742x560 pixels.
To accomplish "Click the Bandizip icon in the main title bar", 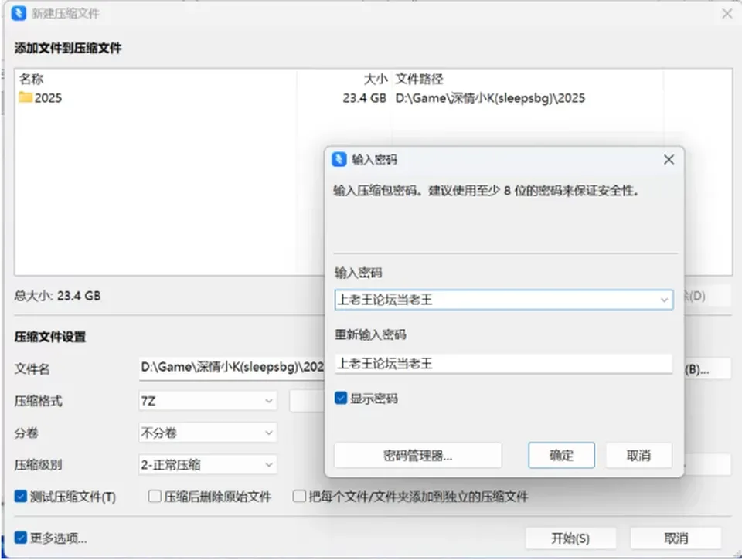I will click(19, 13).
